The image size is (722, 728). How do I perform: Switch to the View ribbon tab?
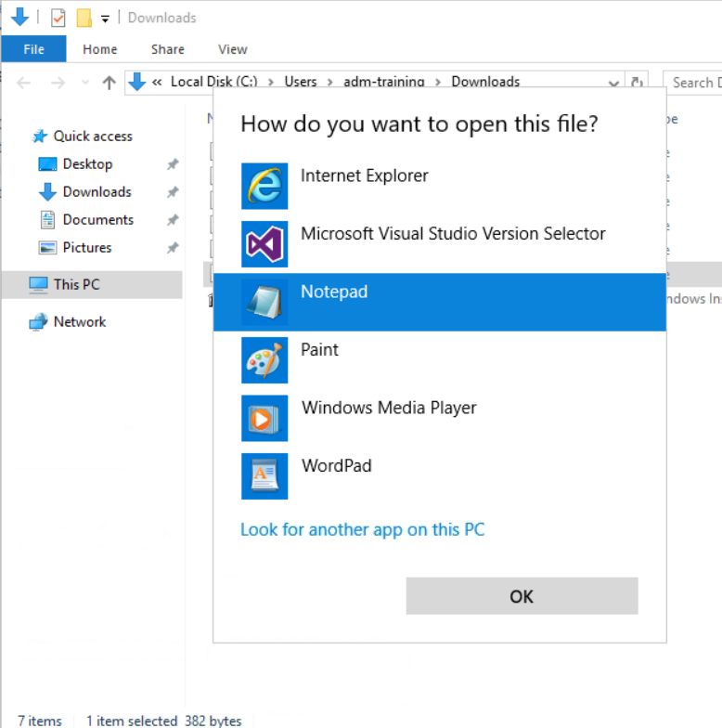point(232,49)
